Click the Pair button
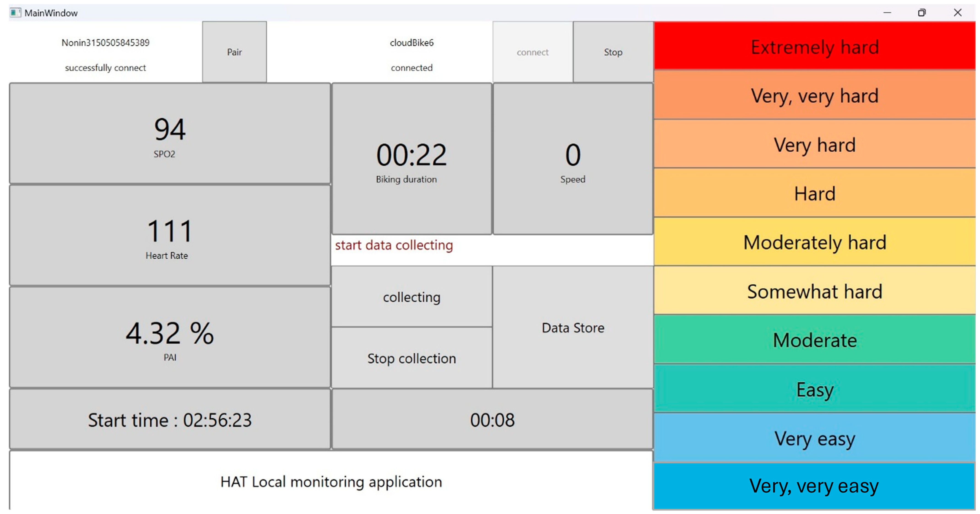Image resolution: width=980 pixels, height=514 pixels. click(x=234, y=52)
